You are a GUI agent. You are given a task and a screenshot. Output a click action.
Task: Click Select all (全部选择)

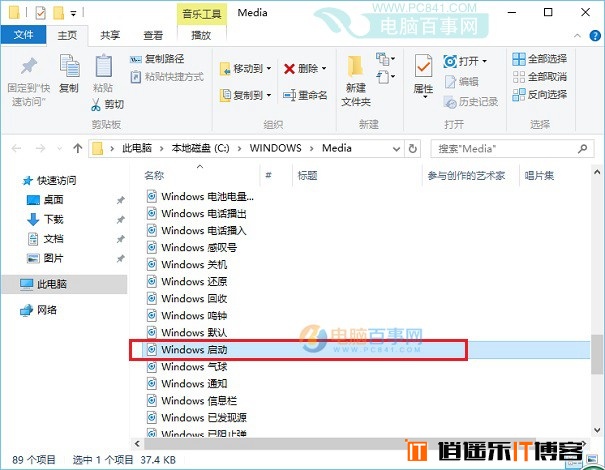pos(539,59)
